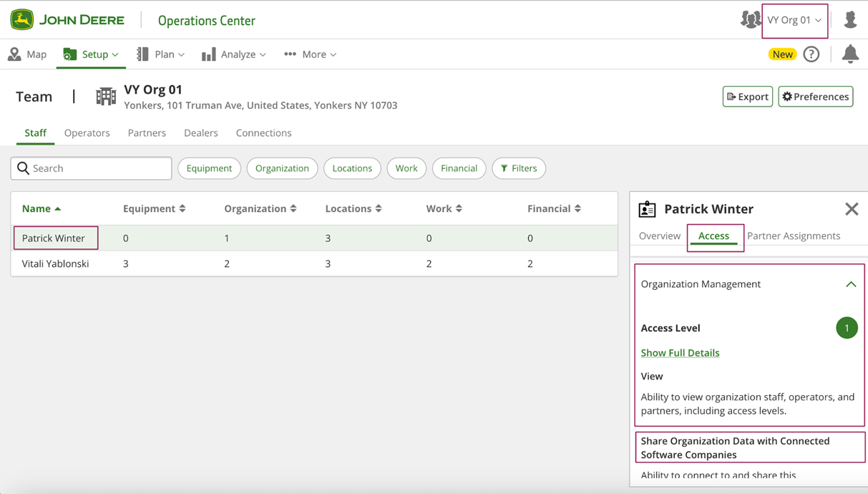The height and width of the screenshot is (494, 868).
Task: Toggle the Financial filter chip
Action: click(459, 168)
